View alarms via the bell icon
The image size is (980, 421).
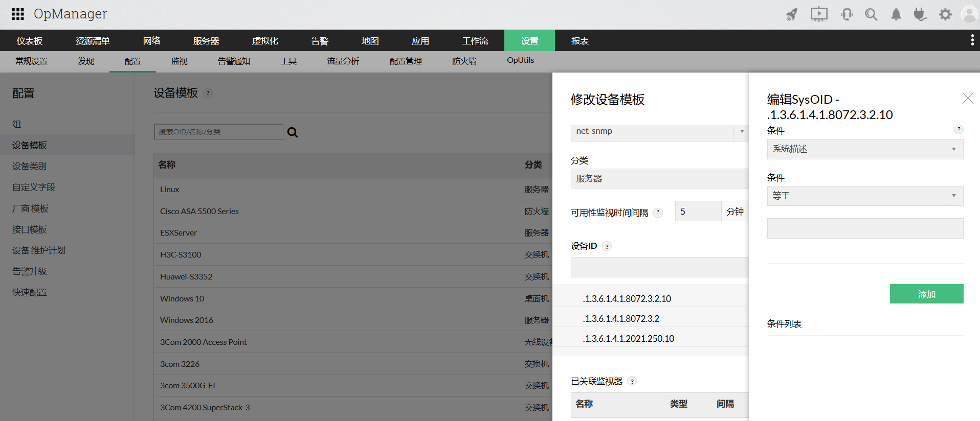[896, 14]
